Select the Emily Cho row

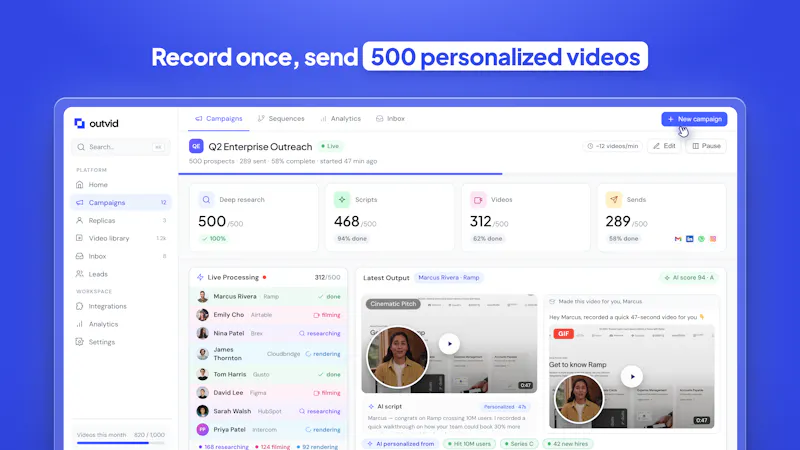(268, 315)
